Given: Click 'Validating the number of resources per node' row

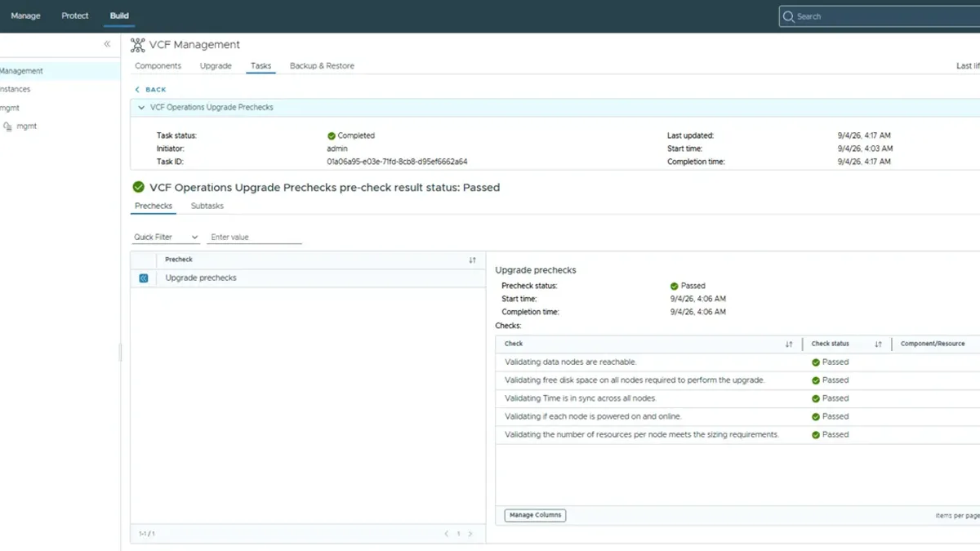Looking at the screenshot, I should pos(737,435).
